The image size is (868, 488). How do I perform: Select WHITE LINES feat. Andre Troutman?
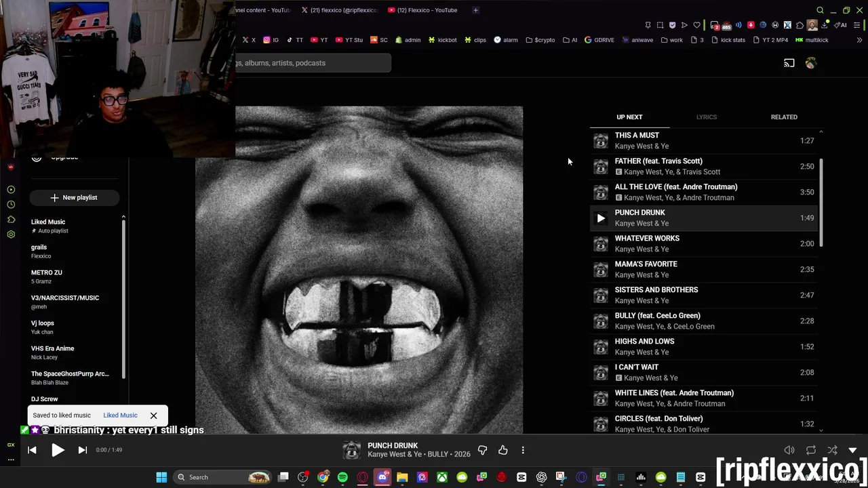(703, 399)
